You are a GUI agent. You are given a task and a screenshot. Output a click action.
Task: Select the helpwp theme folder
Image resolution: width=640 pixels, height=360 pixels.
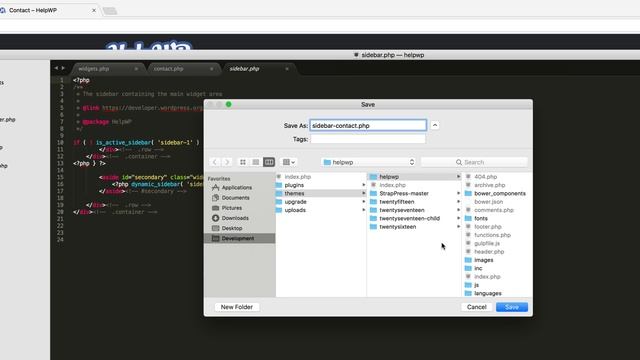coord(389,177)
